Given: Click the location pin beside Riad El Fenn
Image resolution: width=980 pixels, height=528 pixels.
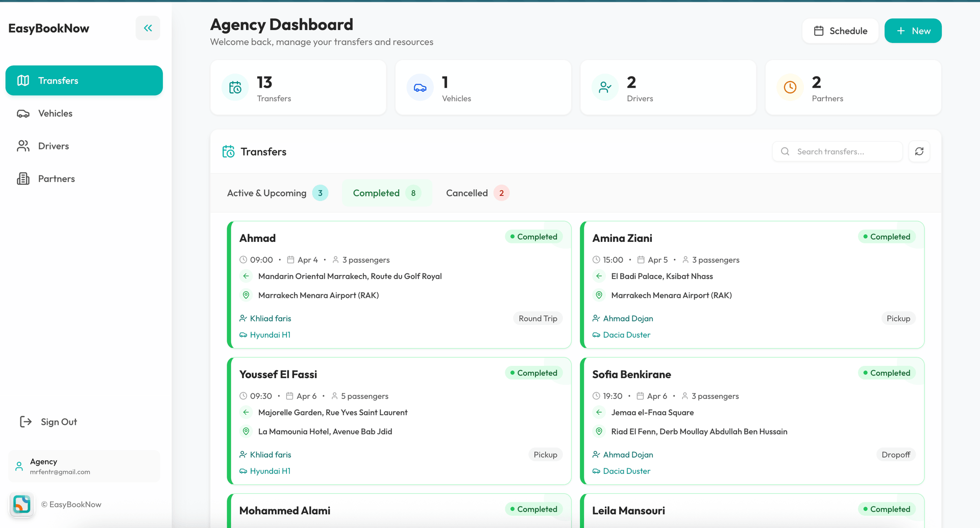Looking at the screenshot, I should point(599,431).
